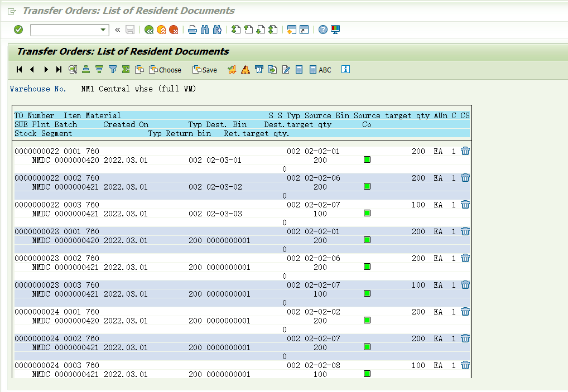This screenshot has width=568, height=392.
Task: Click the mail envelope send icon
Action: (x=259, y=70)
